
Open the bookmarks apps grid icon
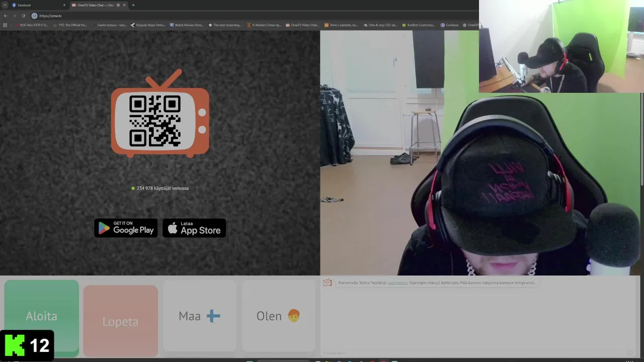click(x=5, y=25)
